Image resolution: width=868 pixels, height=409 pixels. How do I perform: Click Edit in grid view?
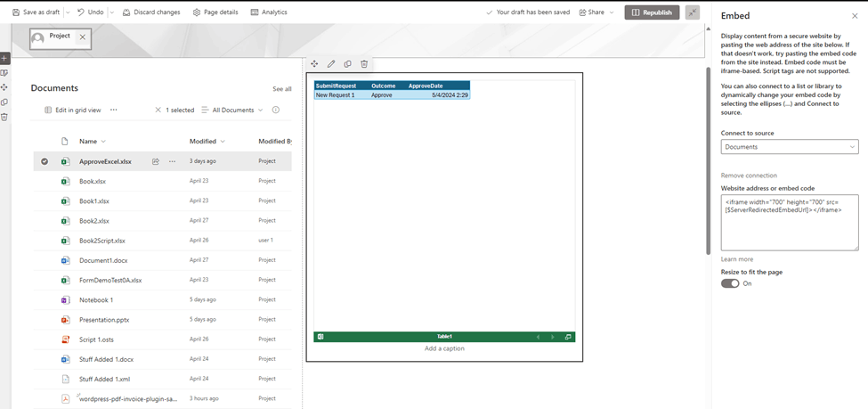point(73,110)
